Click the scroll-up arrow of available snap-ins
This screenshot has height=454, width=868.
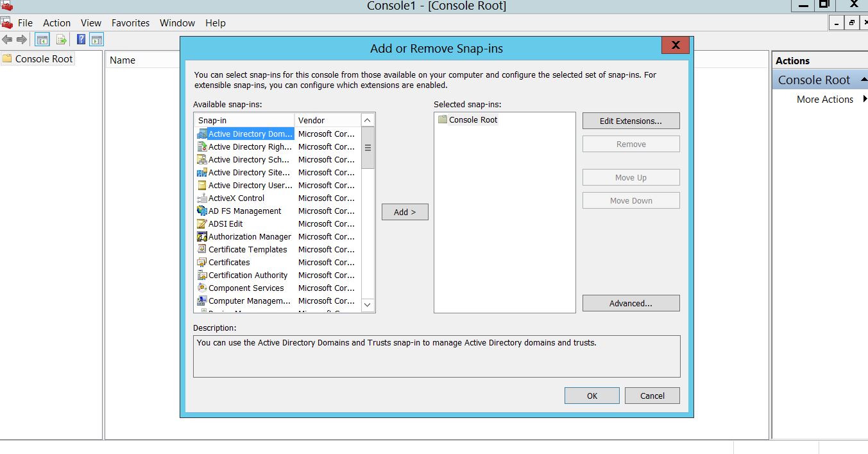(x=368, y=120)
